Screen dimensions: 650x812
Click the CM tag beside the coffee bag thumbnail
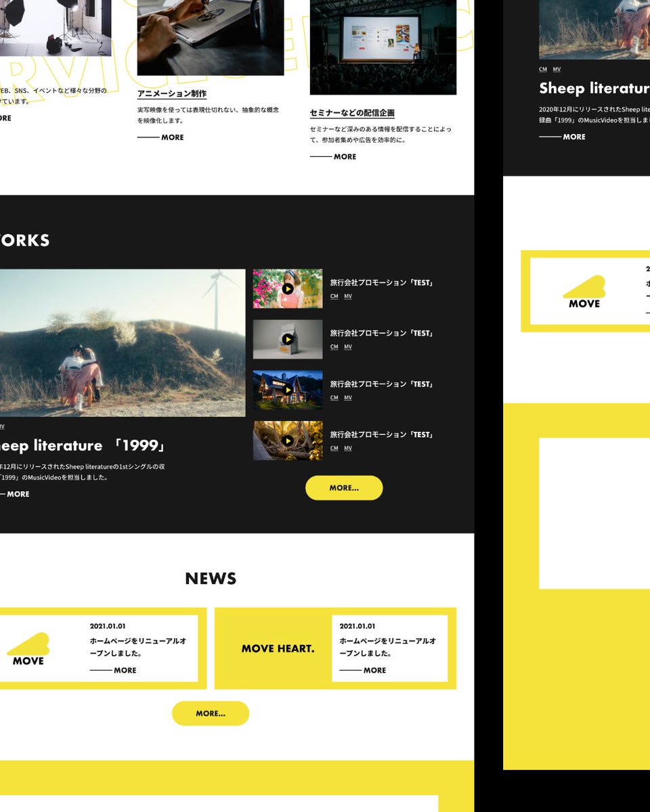click(334, 347)
